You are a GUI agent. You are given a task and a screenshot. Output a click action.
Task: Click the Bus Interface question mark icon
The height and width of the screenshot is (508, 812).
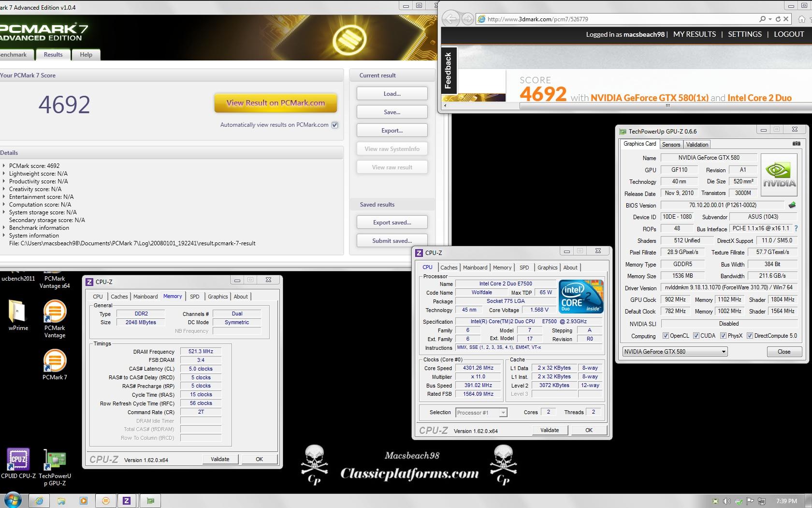pyautogui.click(x=796, y=228)
